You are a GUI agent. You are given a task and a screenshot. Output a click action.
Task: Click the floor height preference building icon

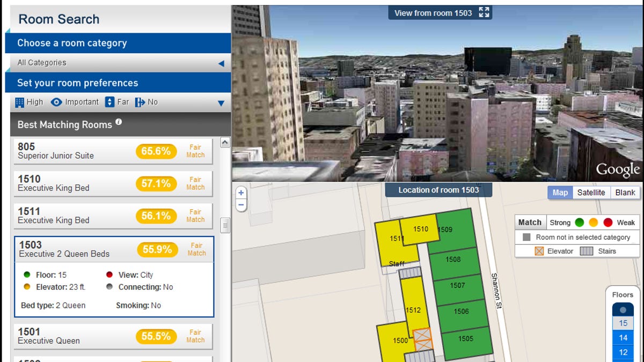(20, 102)
